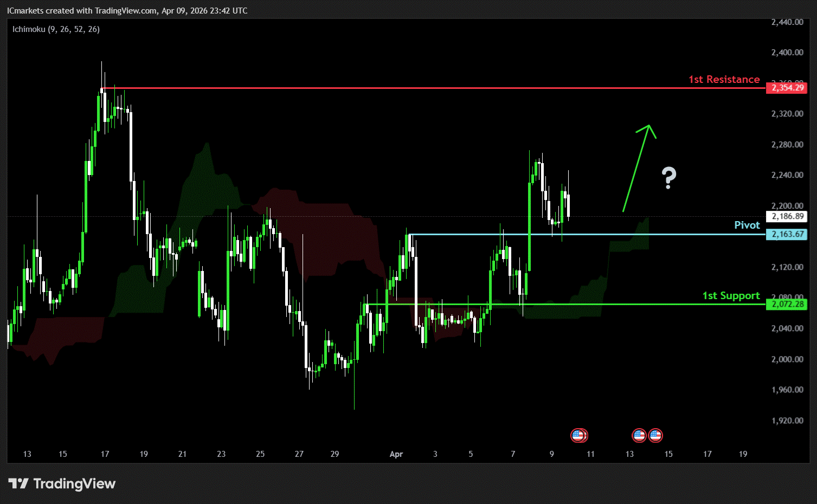Select the "1st Support" text label
The image size is (817, 504).
click(x=731, y=295)
